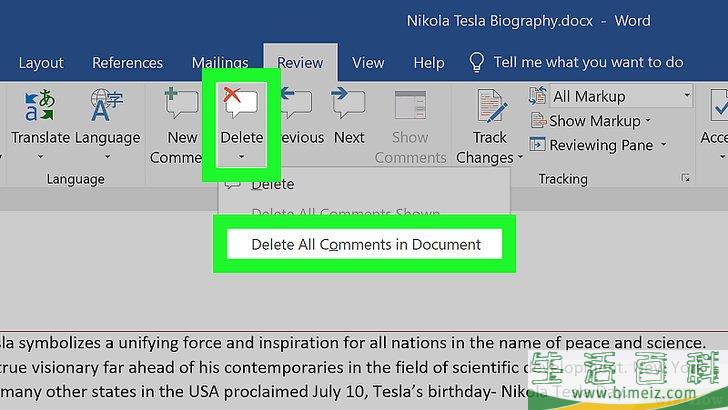This screenshot has width=728, height=410.
Task: Click in the Tesla biography document text
Action: click(353, 367)
